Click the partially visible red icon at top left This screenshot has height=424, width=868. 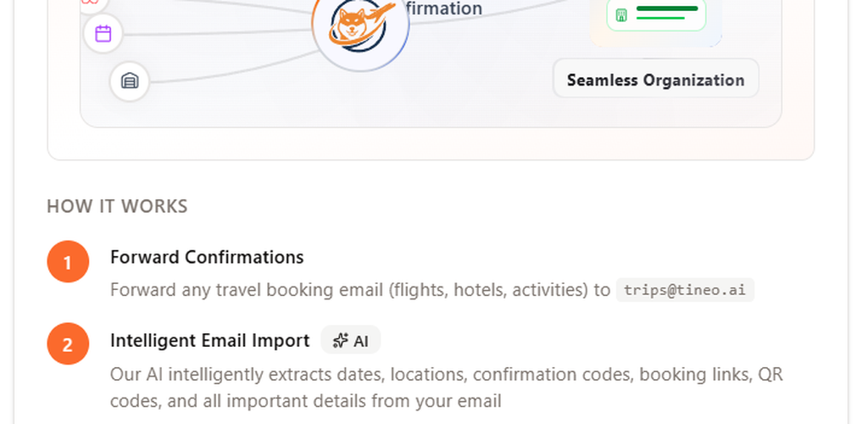pyautogui.click(x=91, y=3)
